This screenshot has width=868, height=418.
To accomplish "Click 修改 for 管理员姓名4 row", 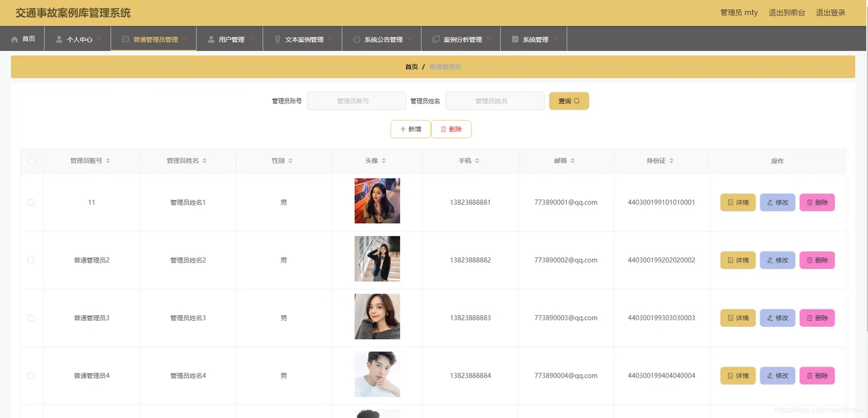I will (777, 376).
